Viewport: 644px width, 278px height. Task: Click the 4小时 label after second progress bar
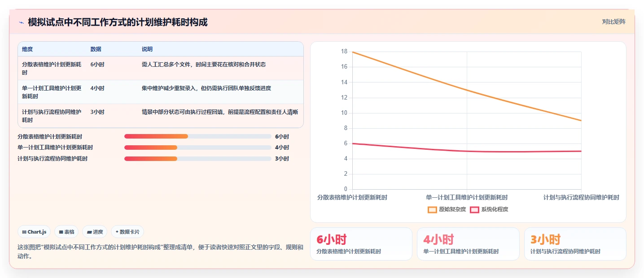[282, 148]
